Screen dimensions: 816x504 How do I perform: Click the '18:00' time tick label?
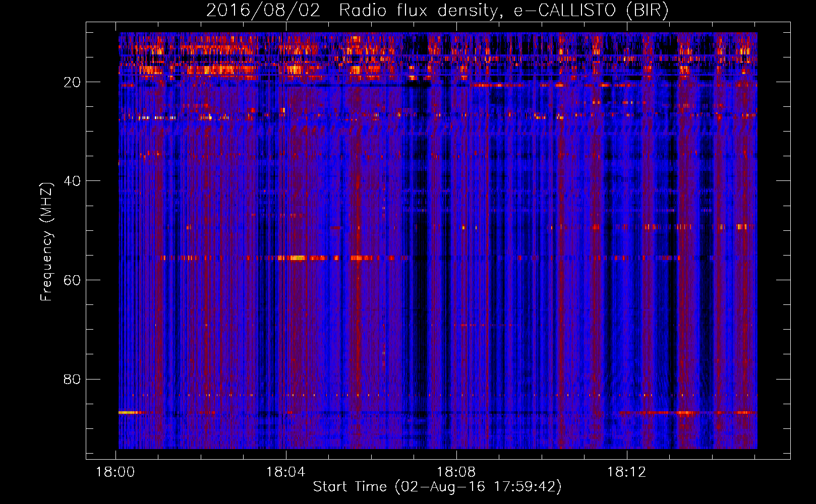click(x=115, y=472)
